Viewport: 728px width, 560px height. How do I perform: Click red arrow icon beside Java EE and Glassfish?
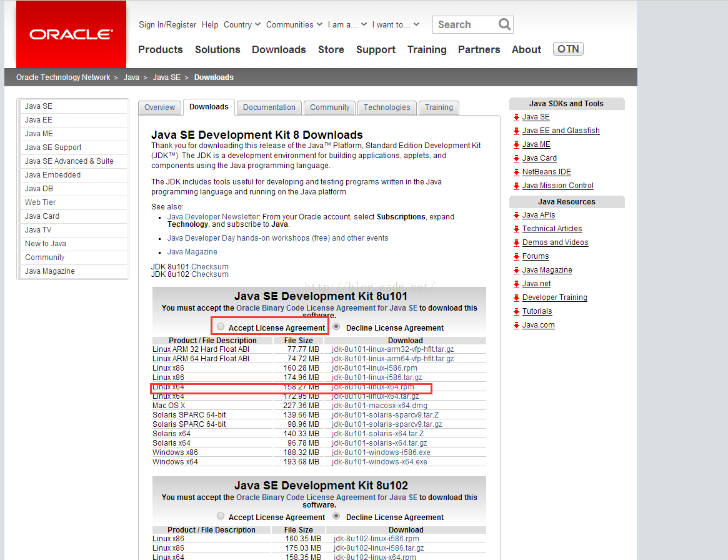pyautogui.click(x=516, y=131)
